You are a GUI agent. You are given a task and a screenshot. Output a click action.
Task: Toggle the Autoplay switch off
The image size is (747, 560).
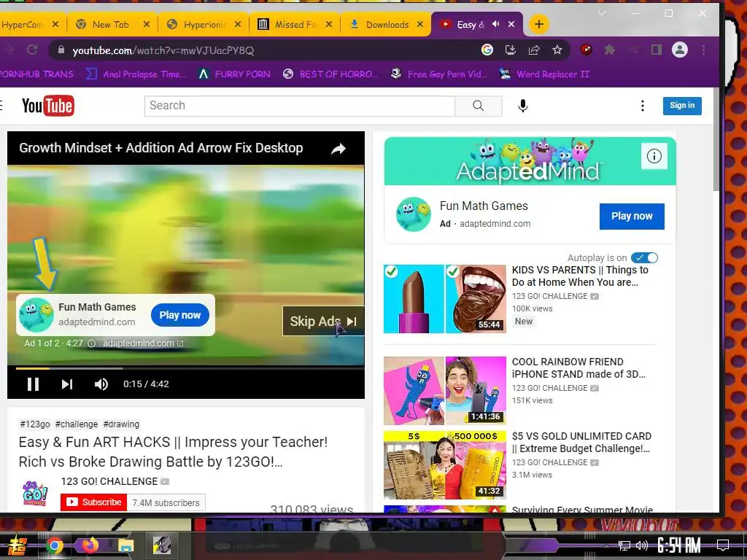644,257
